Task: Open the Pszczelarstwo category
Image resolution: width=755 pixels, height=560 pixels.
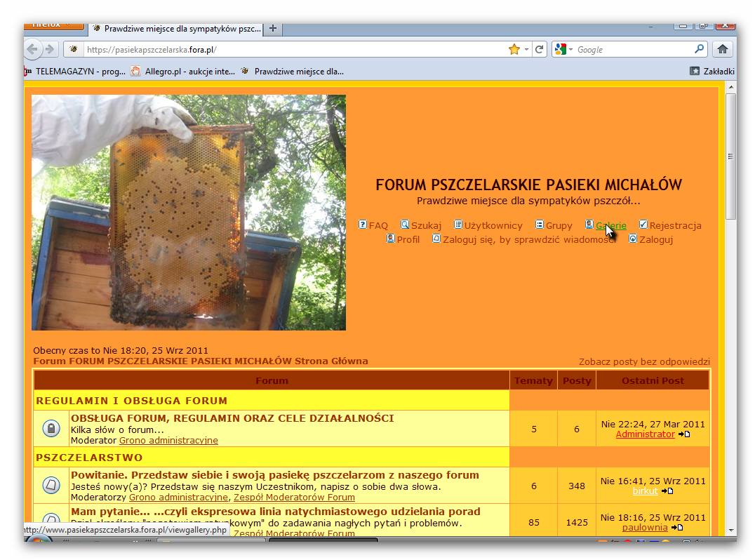Action: pos(89,458)
